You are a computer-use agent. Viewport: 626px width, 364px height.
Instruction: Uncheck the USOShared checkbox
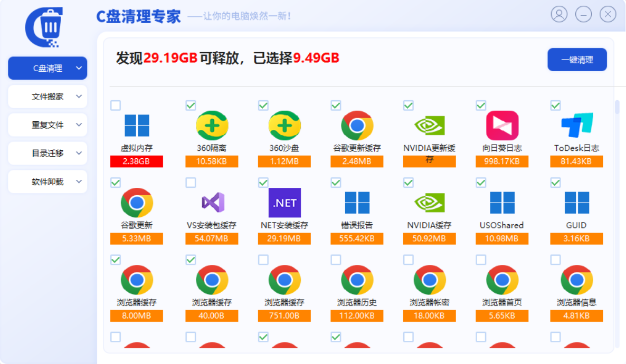click(x=481, y=183)
